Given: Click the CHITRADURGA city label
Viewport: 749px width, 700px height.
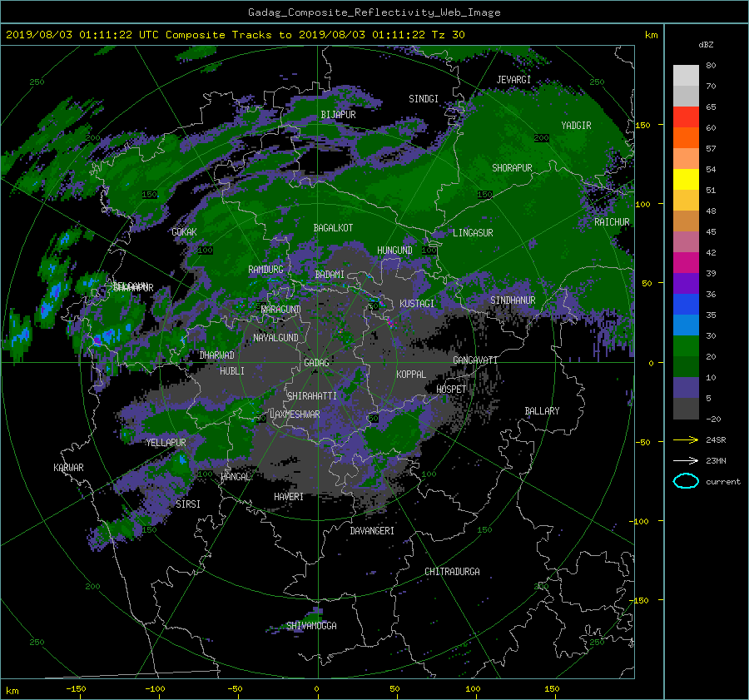Looking at the screenshot, I should (x=452, y=572).
